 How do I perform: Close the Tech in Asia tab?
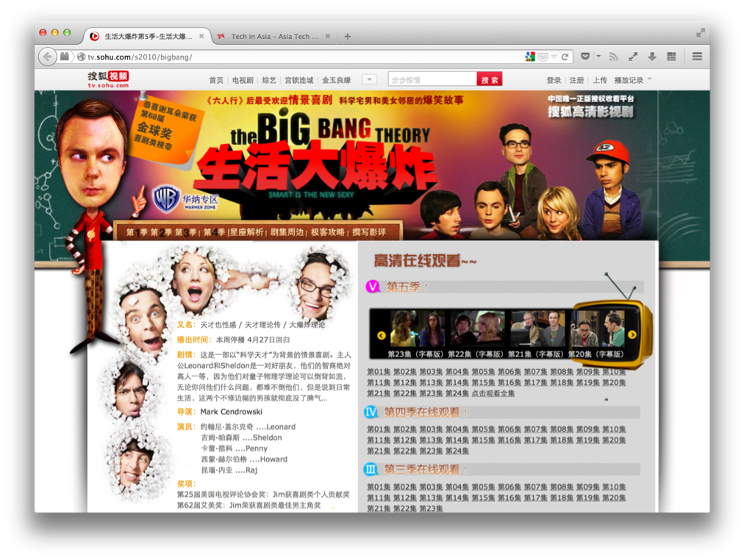coord(327,37)
